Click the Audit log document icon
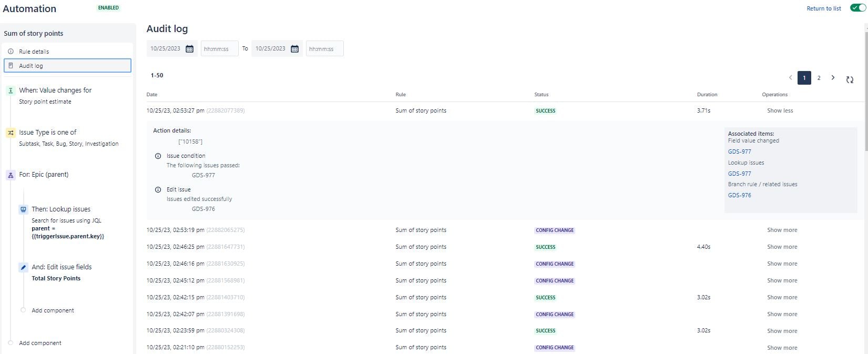Screen dimensions: 868x354 [11, 66]
